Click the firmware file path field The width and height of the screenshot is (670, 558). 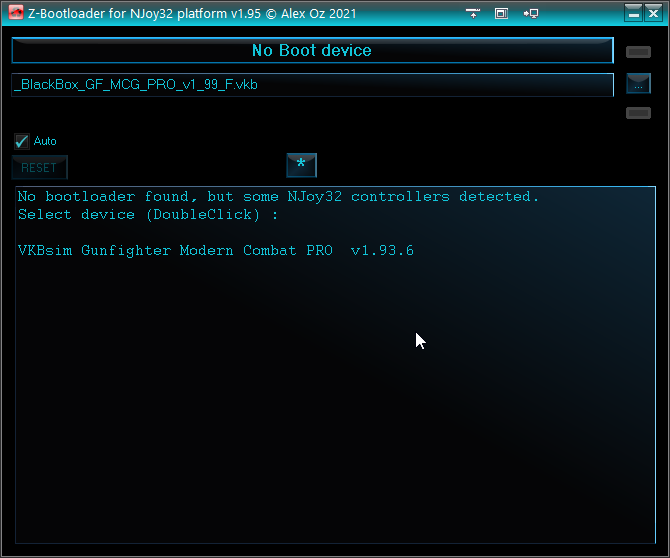point(312,85)
